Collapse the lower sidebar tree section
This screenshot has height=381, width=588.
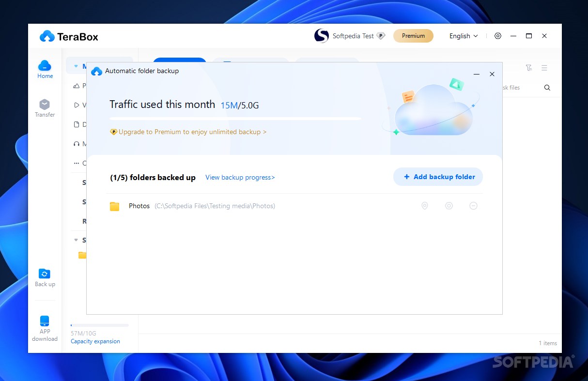pos(76,240)
